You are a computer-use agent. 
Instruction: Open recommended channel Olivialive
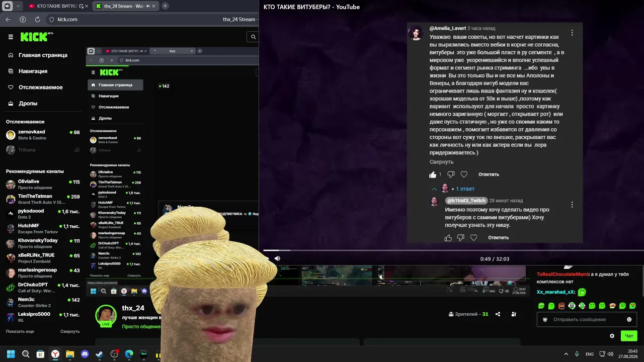[x=43, y=184]
